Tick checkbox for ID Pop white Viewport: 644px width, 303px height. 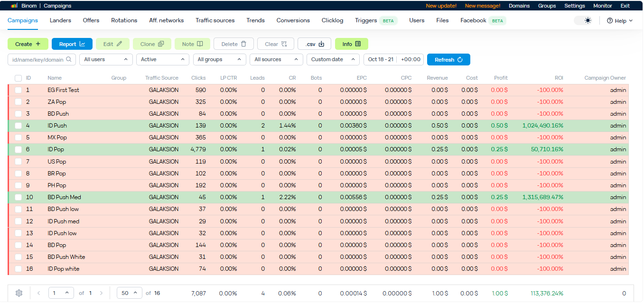pos(18,269)
